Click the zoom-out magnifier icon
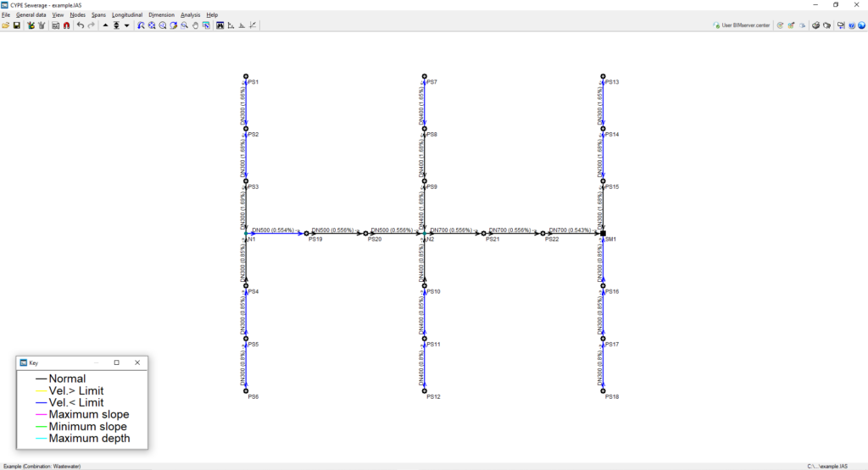The image size is (868, 470). pos(163,25)
